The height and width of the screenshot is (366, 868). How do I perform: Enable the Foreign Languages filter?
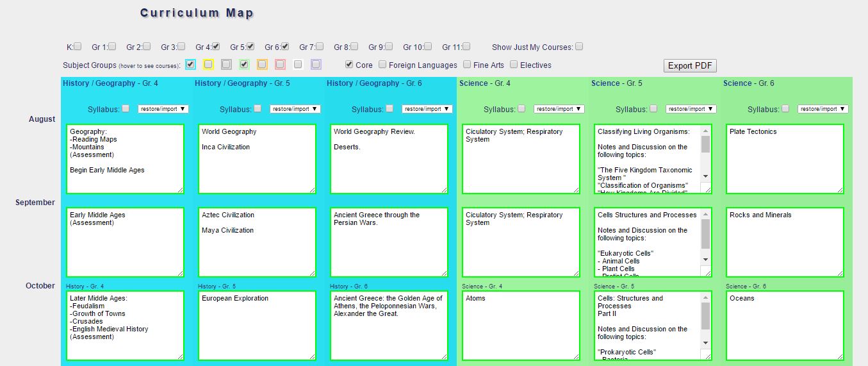(382, 65)
